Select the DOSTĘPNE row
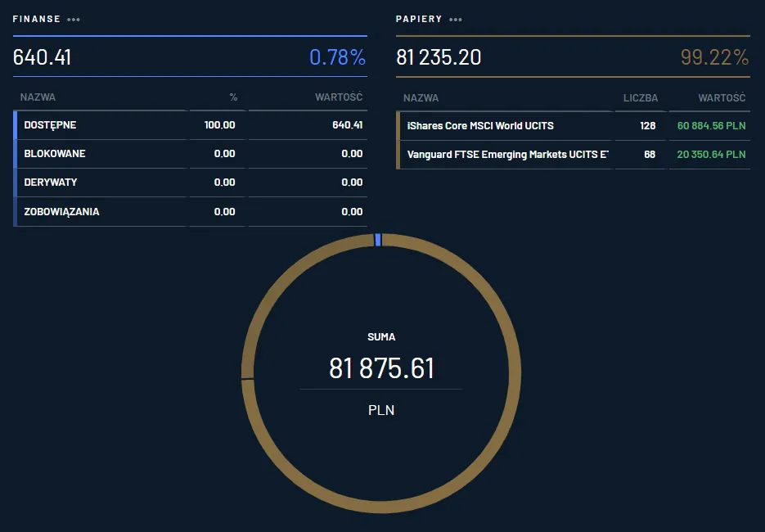Screen dimensions: 765x532 (x=51, y=125)
